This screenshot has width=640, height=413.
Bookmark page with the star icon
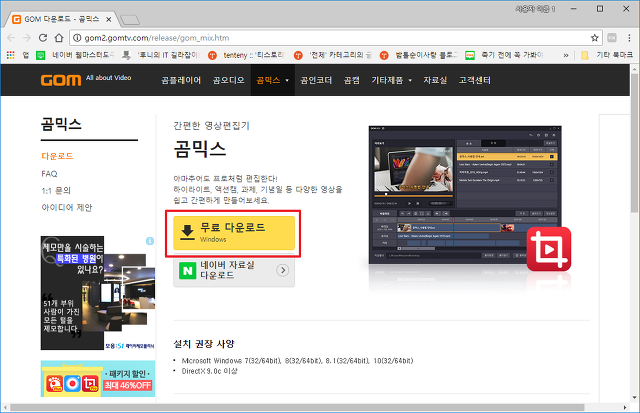[595, 38]
